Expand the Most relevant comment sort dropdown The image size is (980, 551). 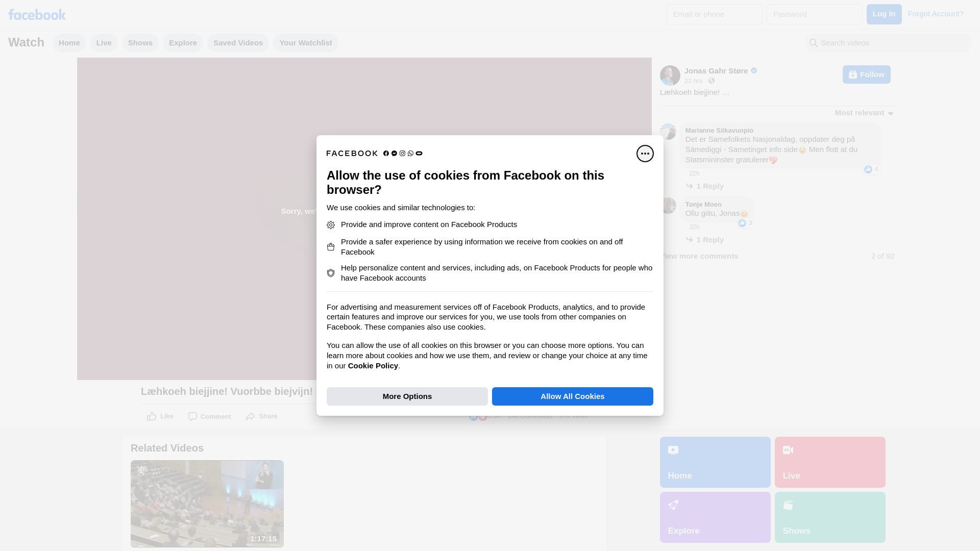point(864,113)
